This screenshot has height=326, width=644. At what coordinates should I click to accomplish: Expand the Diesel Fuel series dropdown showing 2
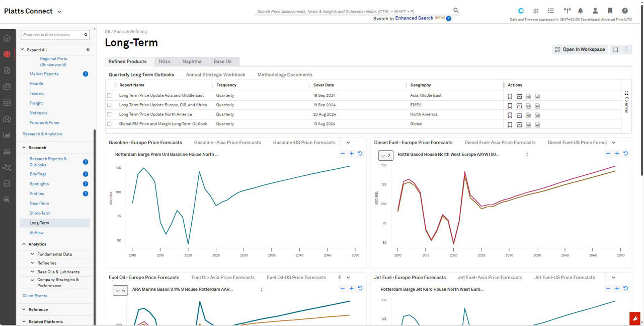[385, 156]
